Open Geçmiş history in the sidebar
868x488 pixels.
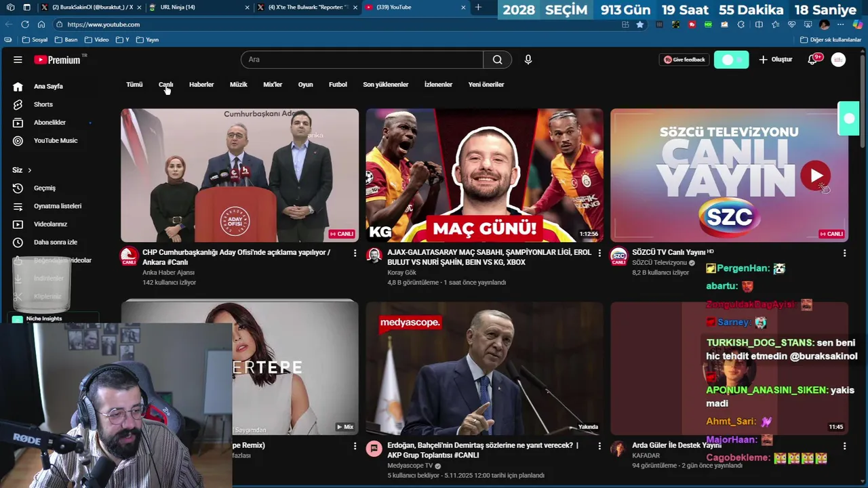(44, 188)
